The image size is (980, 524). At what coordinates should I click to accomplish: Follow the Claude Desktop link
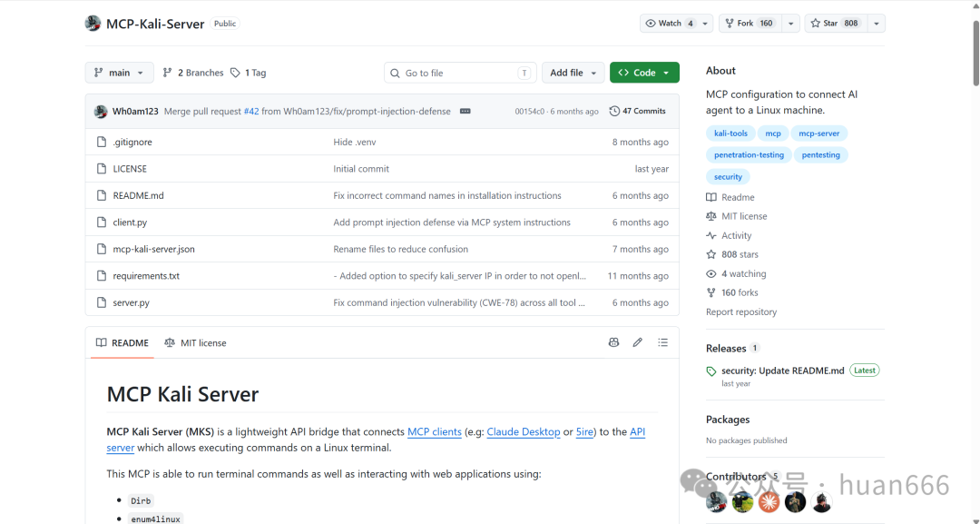[x=524, y=431]
